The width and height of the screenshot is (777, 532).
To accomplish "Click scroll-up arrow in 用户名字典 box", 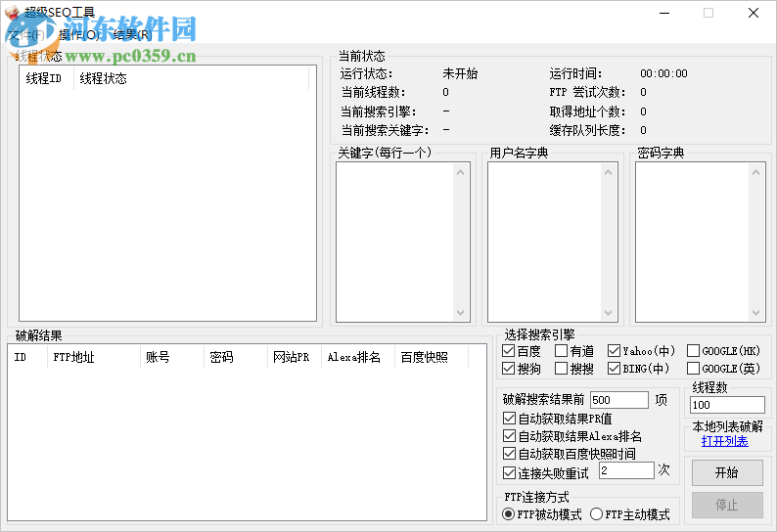I will (608, 172).
